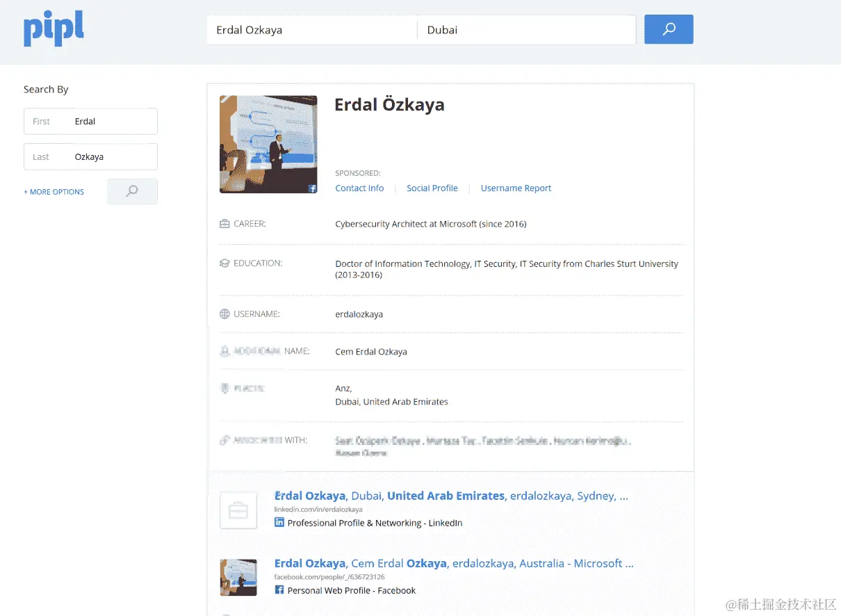Viewport: 841px width, 616px height.
Task: Click the linkedin.com/in/erdalozkaya URL text
Action: 318,510
